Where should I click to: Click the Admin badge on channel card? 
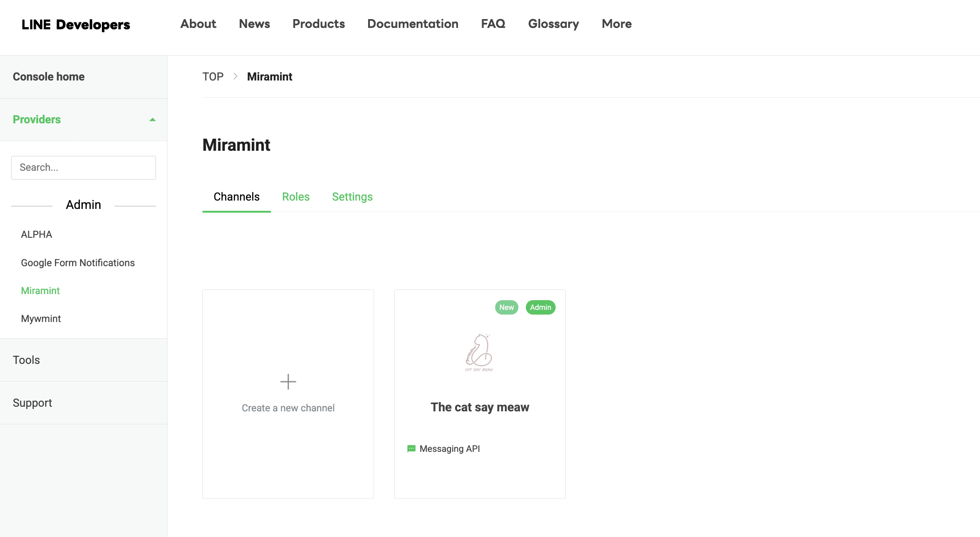540,307
